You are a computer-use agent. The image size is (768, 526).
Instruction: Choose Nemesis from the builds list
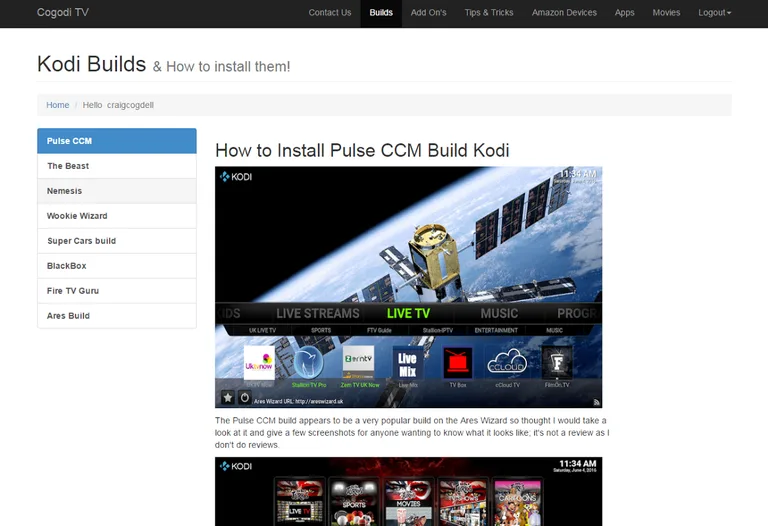pos(117,191)
